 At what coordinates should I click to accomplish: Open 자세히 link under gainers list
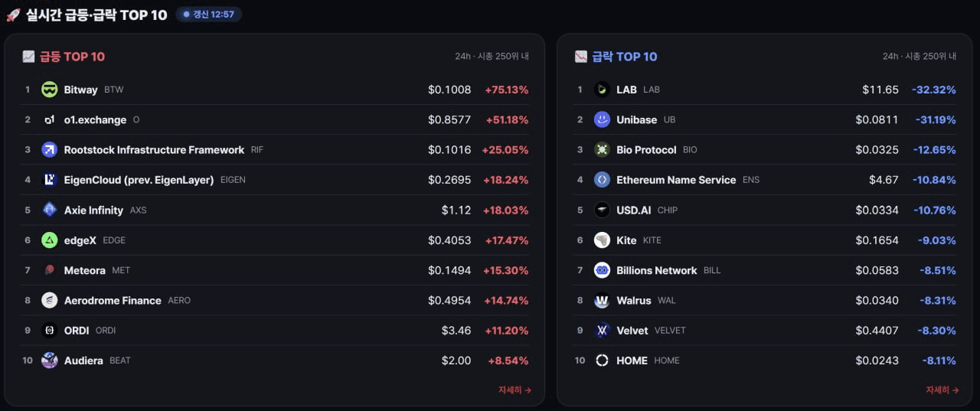[x=514, y=390]
